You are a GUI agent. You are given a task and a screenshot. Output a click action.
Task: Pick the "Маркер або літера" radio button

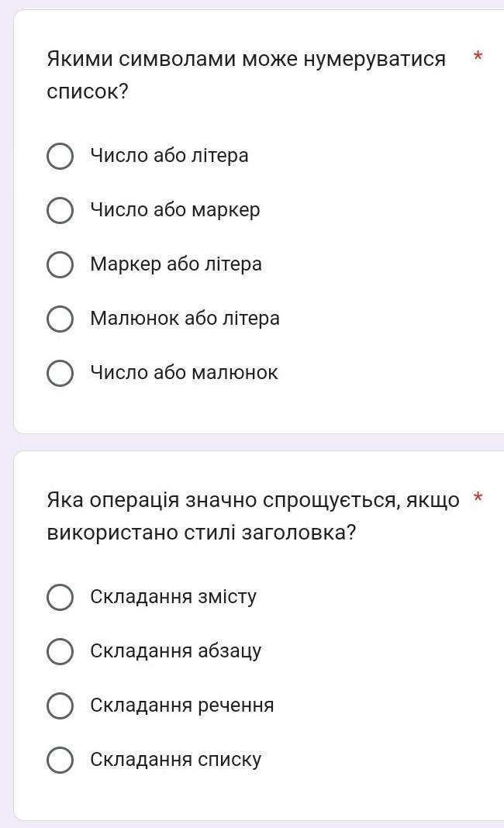click(x=60, y=264)
